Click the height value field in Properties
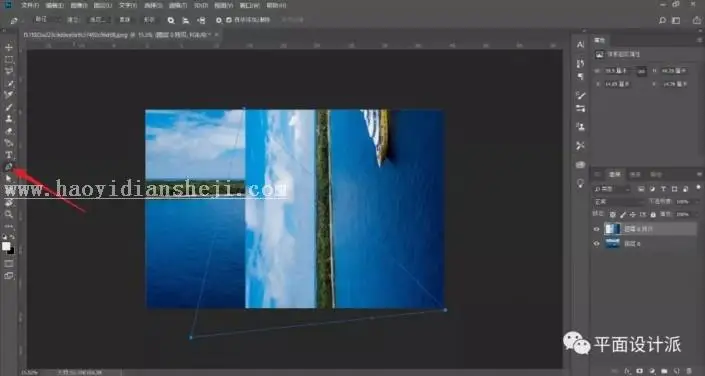Image resolution: width=705 pixels, height=376 pixels. (x=674, y=71)
